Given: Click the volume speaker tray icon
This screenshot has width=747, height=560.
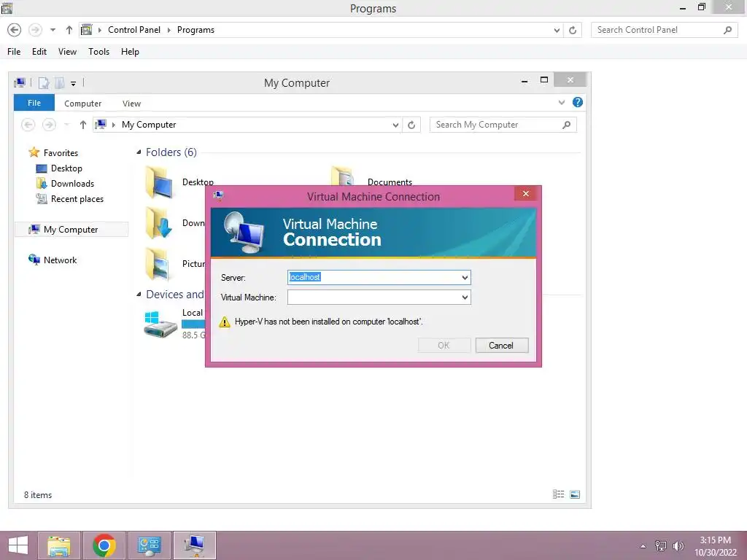Looking at the screenshot, I should click(x=678, y=545).
